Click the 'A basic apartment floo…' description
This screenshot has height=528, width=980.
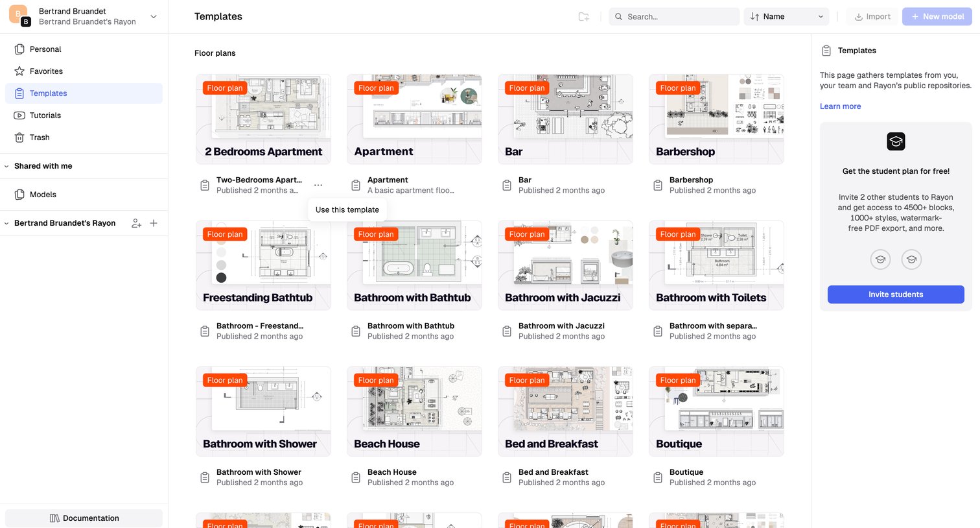(411, 191)
